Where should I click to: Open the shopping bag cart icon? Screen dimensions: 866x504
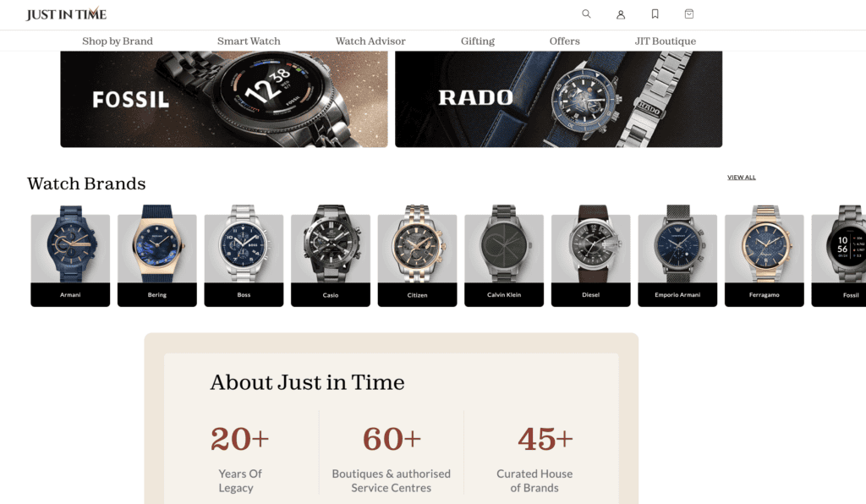coord(689,14)
